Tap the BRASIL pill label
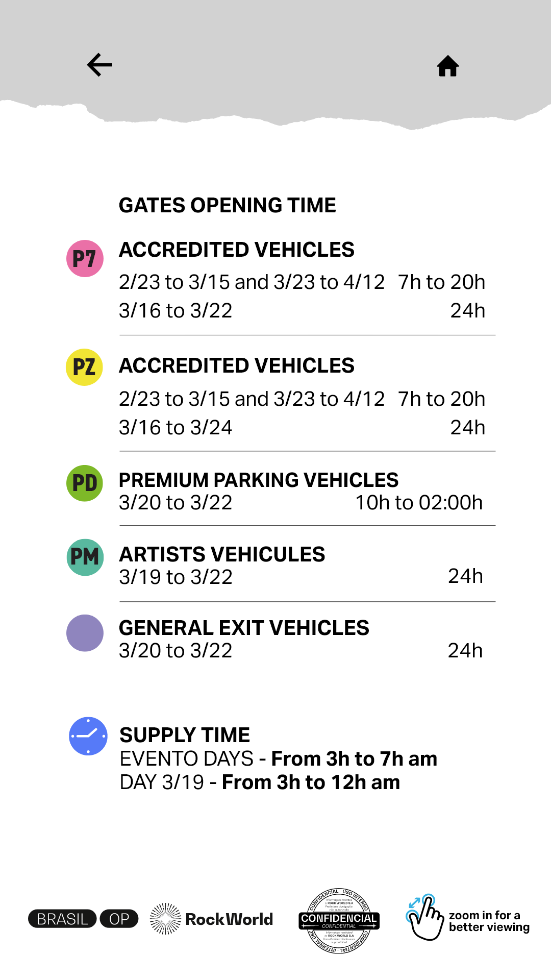The height and width of the screenshot is (980, 551). tap(62, 919)
